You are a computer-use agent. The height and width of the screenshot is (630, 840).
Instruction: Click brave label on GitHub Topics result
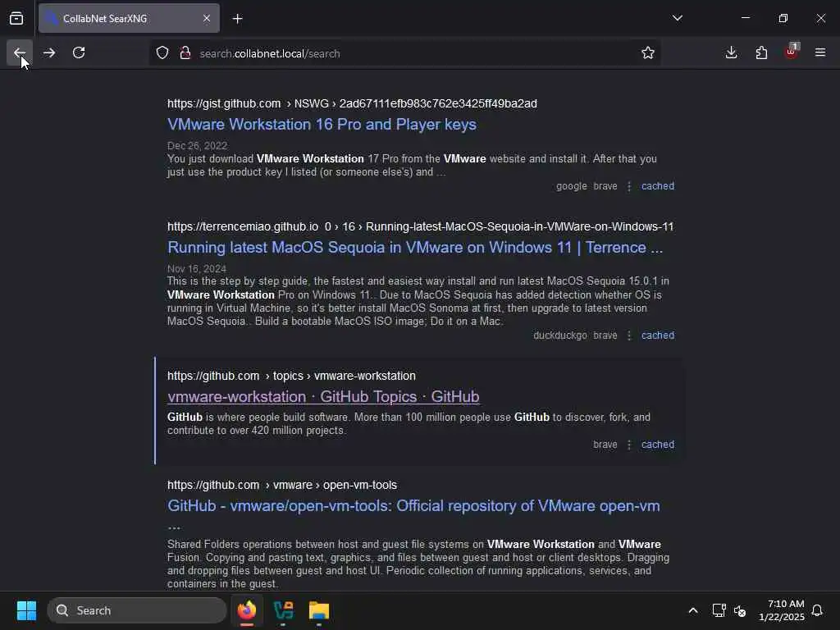coord(605,445)
